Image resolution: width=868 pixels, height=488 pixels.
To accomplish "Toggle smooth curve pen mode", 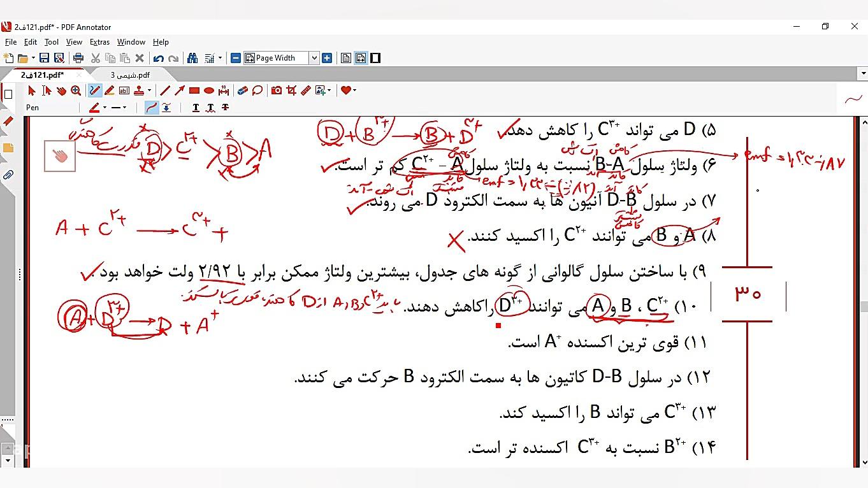I will 150,107.
